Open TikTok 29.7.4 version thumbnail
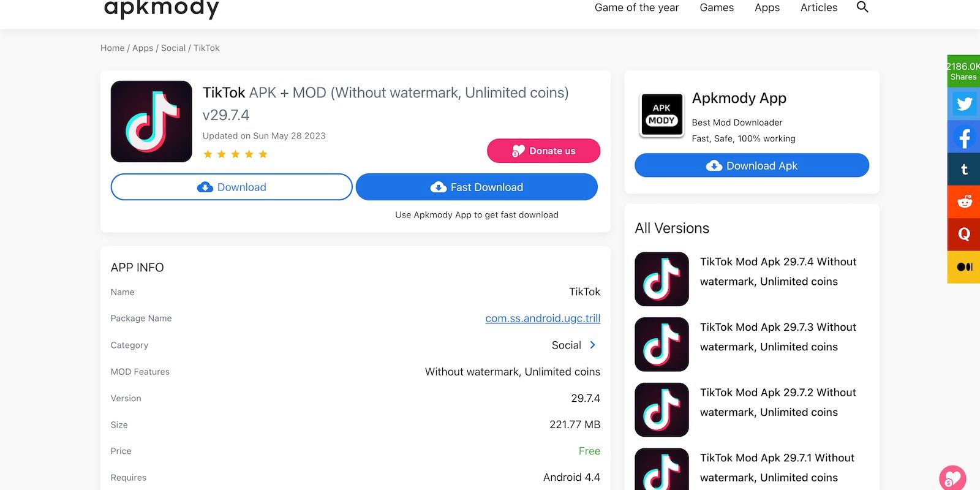This screenshot has height=490, width=980. pyautogui.click(x=661, y=279)
